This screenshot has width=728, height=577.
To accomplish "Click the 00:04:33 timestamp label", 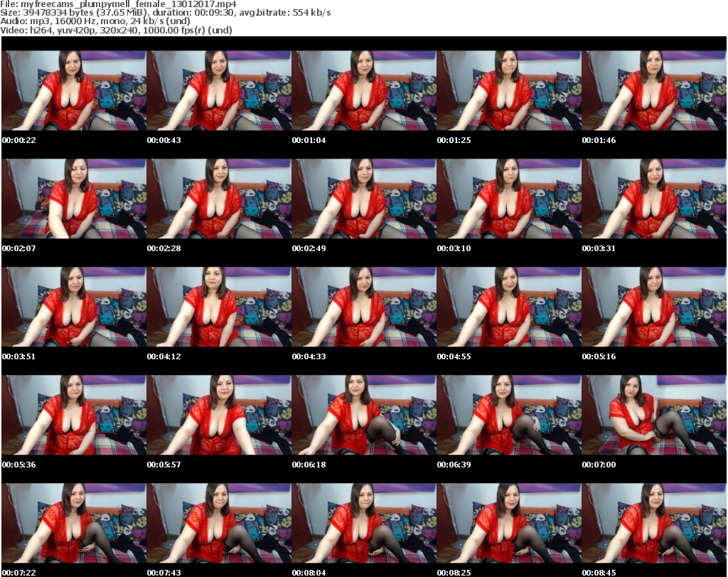I will click(x=309, y=356).
